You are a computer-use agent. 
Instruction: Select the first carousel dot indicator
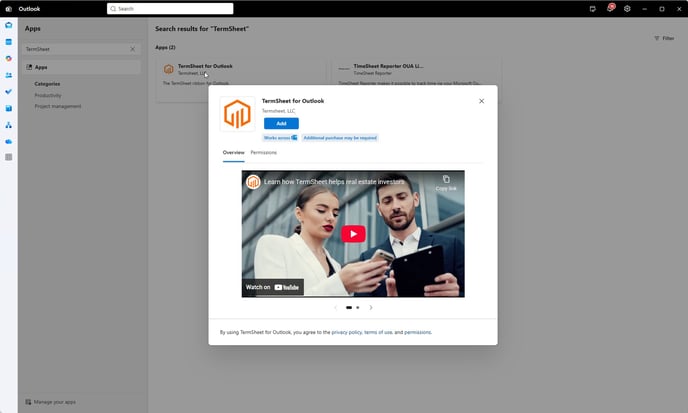pyautogui.click(x=349, y=308)
